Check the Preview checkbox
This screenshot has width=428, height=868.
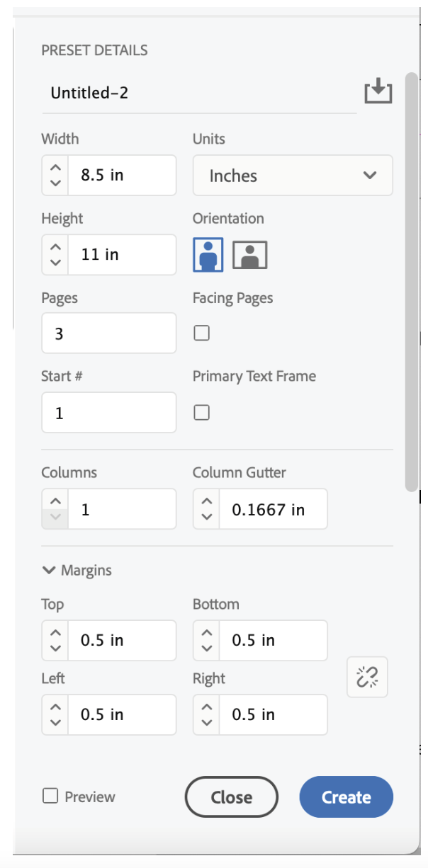point(50,796)
